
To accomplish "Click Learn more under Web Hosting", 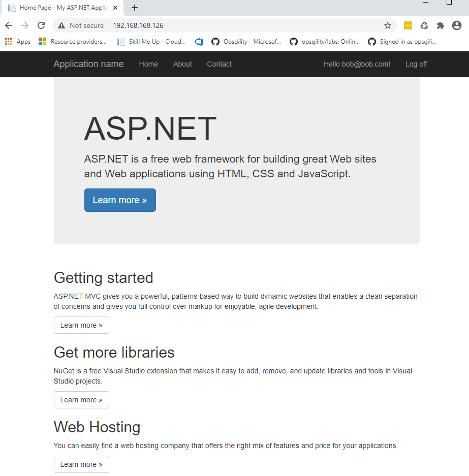I will (x=81, y=464).
